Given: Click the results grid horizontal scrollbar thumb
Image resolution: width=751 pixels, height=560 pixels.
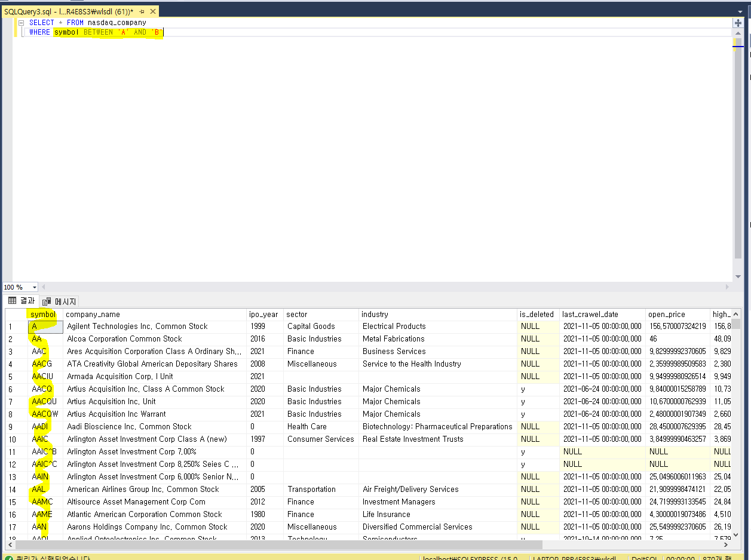Looking at the screenshot, I should pyautogui.click(x=279, y=544).
